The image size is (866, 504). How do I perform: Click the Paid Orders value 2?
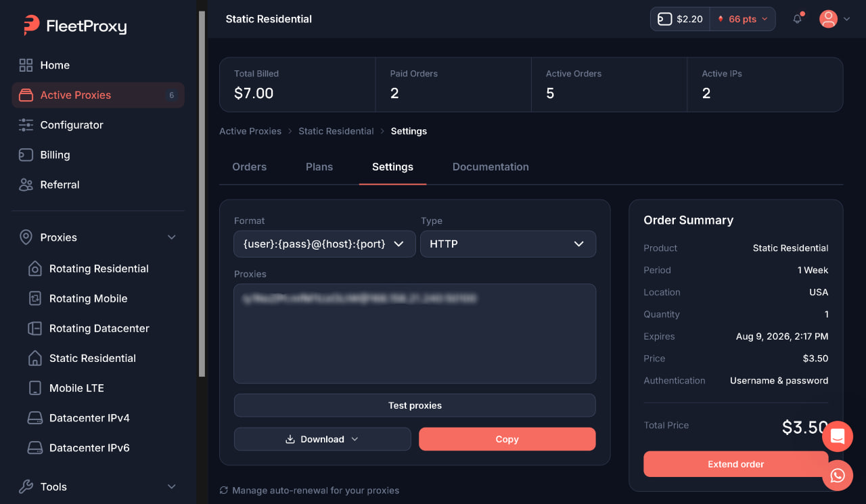pos(394,93)
